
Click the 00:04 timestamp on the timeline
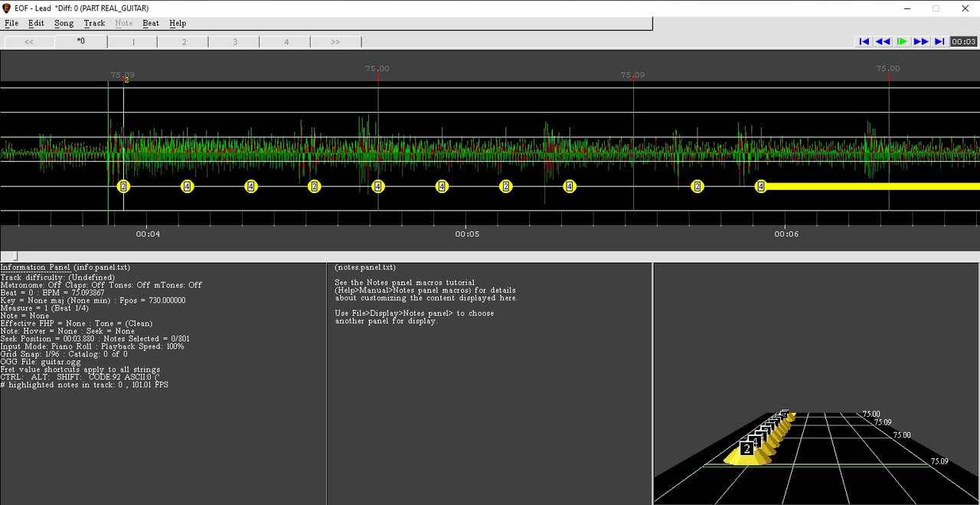coord(148,234)
